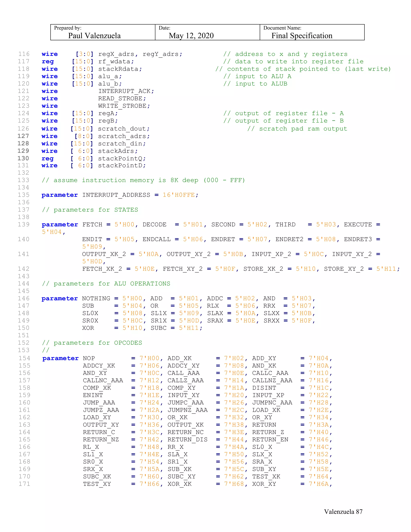
Task: Select the ADDC ALU parameter
Action: 215,298
